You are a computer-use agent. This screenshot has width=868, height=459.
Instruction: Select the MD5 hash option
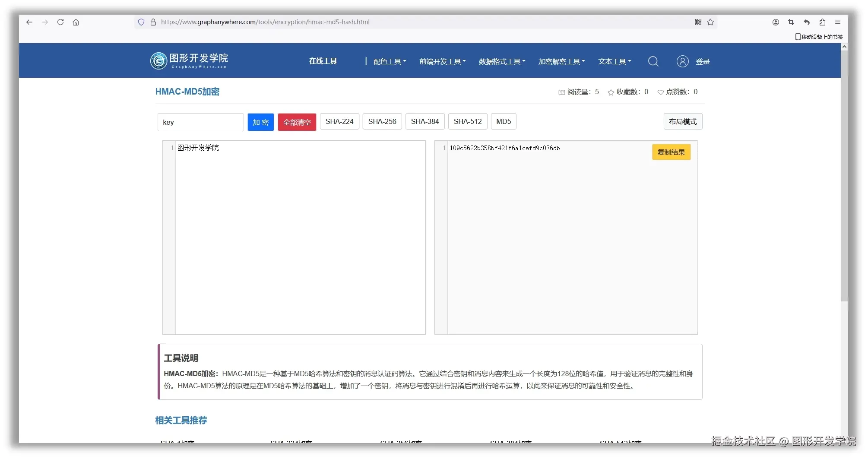coord(503,121)
